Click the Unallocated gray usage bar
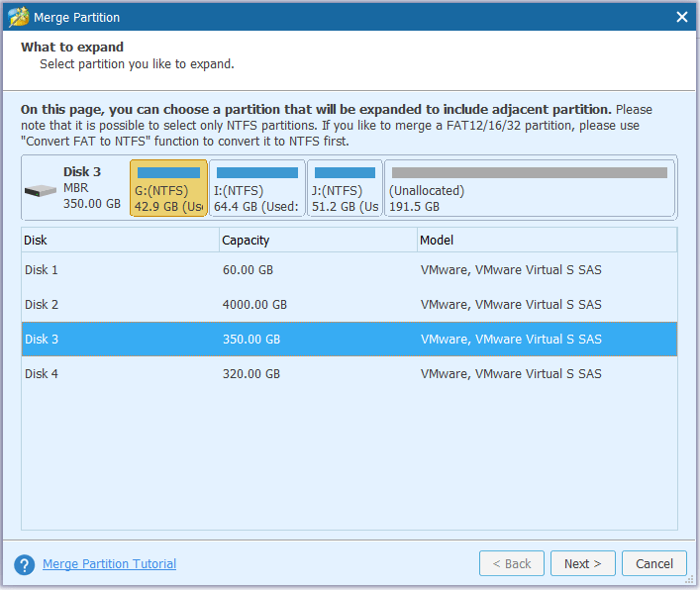The height and width of the screenshot is (590, 700). point(530,172)
